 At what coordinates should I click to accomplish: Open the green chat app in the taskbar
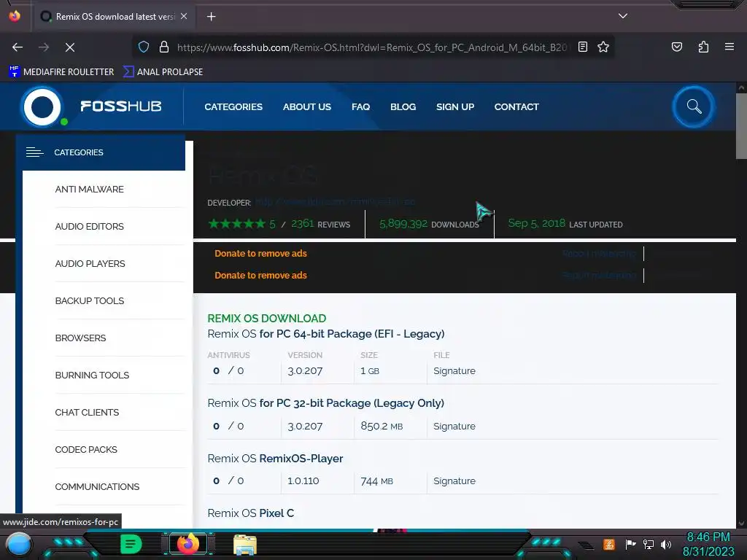tap(131, 544)
